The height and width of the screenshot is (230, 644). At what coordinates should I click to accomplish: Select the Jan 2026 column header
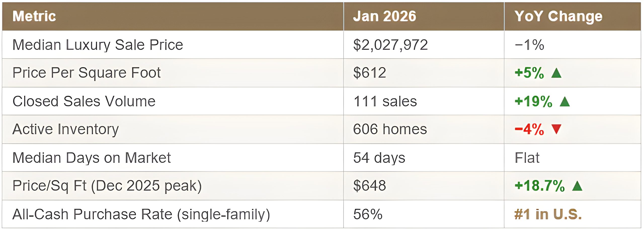[384, 16]
